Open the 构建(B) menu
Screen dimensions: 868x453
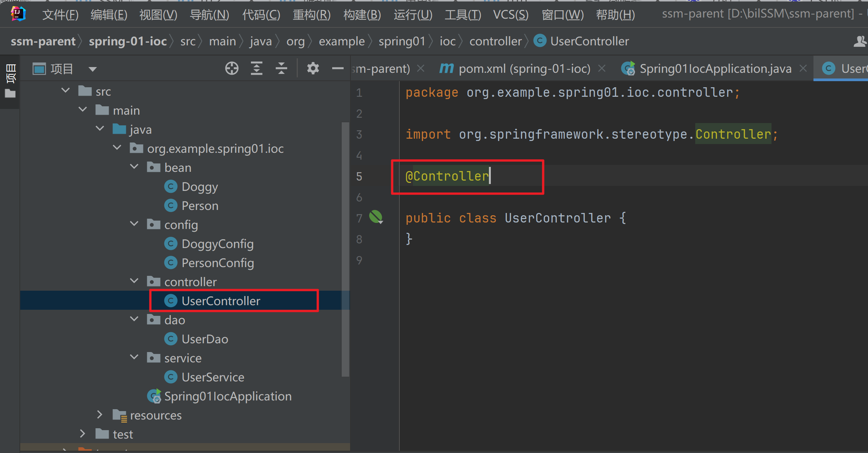[362, 15]
